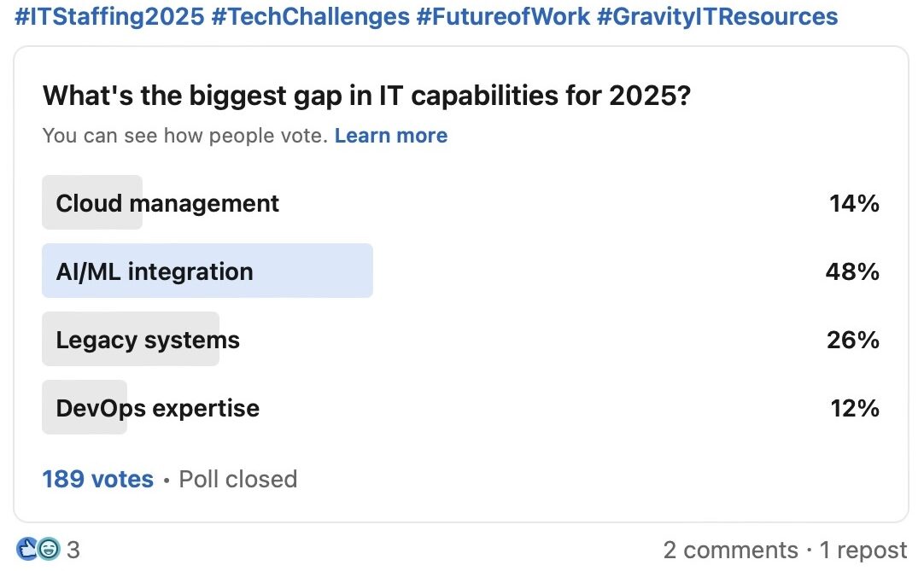
Task: Open the 2 comments link
Action: (730, 550)
